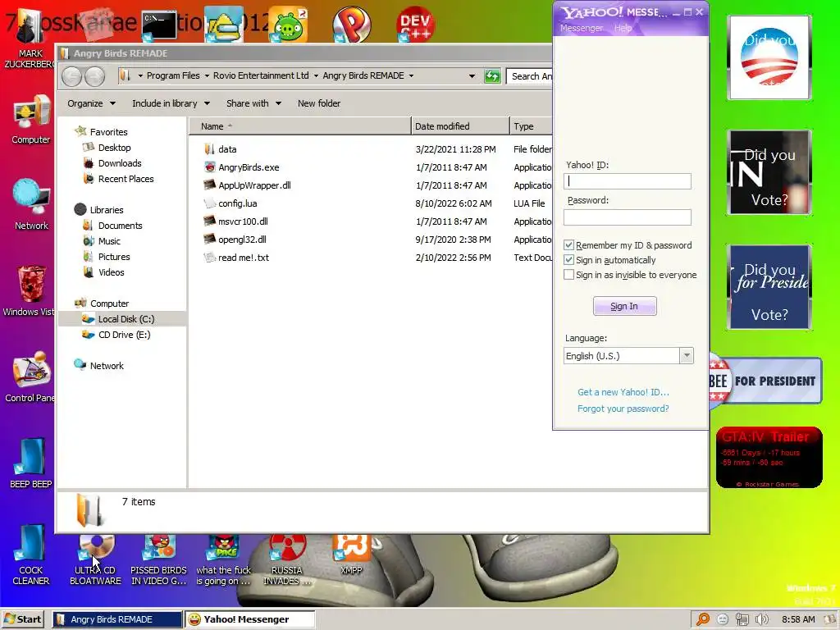Open the Language dropdown in Yahoo Messenger
The height and width of the screenshot is (630, 840).
click(687, 356)
